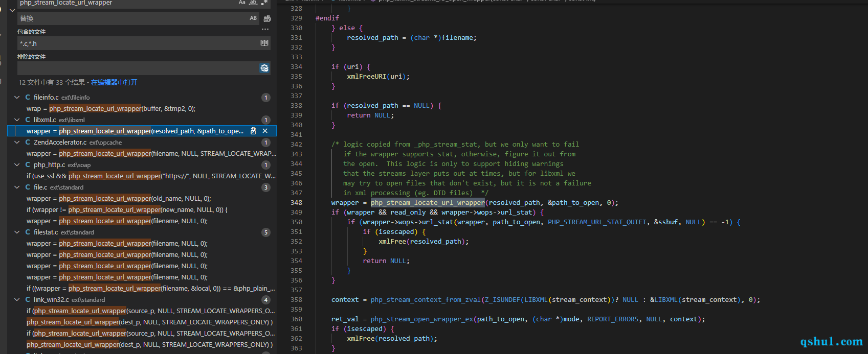Dismiss the selected libxml.c match (X)

point(265,131)
